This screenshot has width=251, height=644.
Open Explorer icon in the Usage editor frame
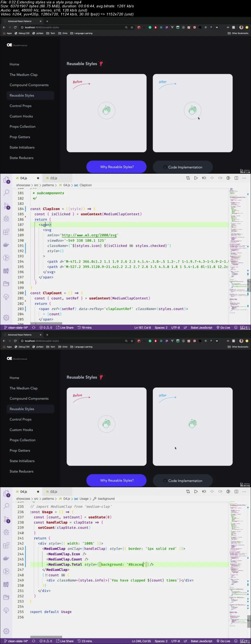pyautogui.click(x=6, y=493)
